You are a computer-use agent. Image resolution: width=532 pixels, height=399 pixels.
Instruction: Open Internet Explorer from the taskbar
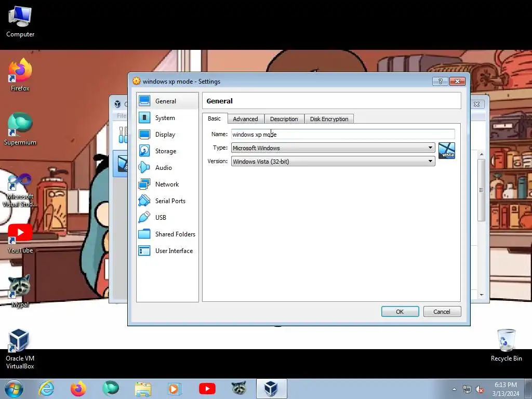[x=46, y=389]
